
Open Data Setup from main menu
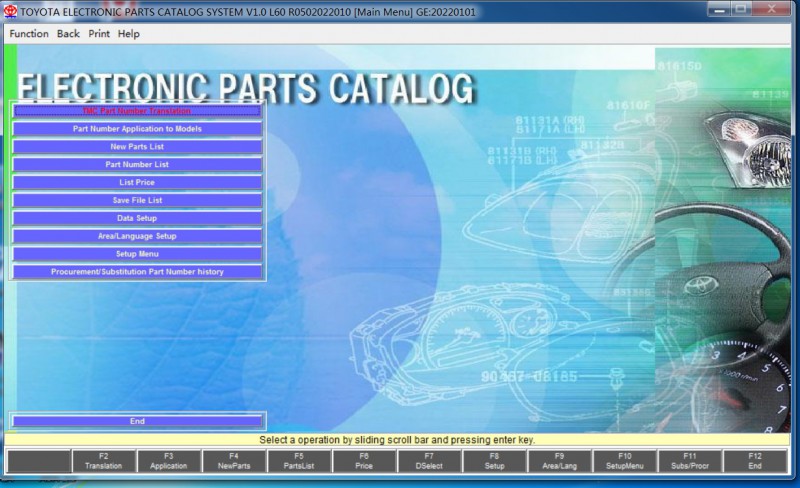137,218
